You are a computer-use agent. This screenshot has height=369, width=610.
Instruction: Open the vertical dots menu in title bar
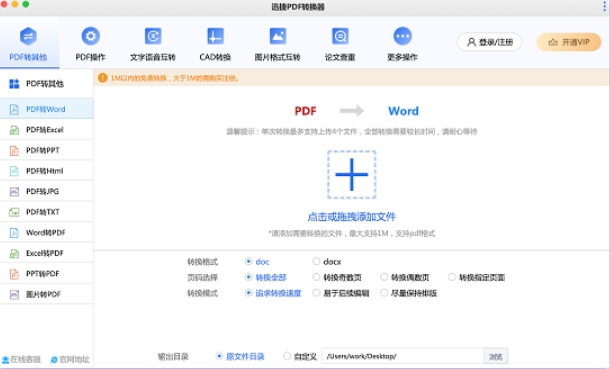pos(604,6)
